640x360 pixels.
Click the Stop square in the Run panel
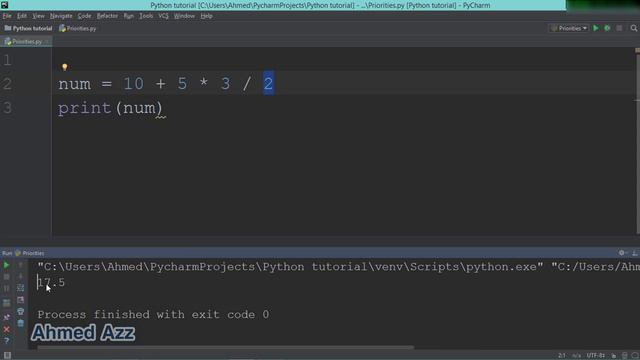tap(7, 277)
